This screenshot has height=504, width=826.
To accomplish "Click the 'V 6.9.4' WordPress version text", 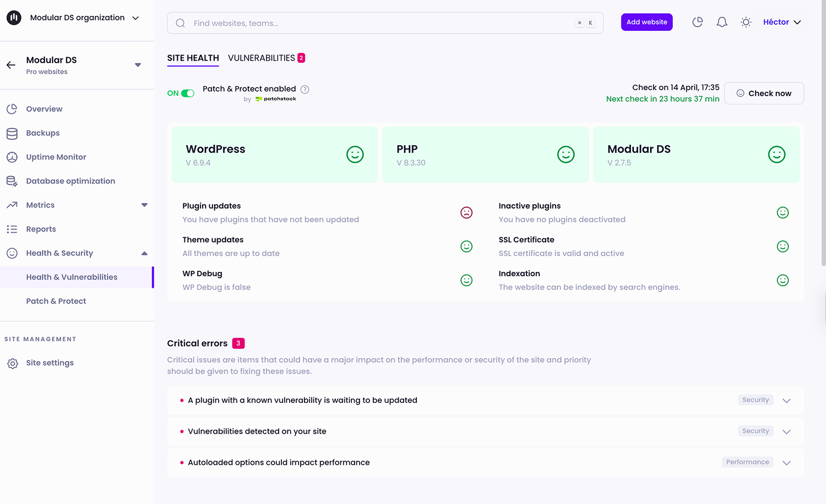I will [x=198, y=163].
